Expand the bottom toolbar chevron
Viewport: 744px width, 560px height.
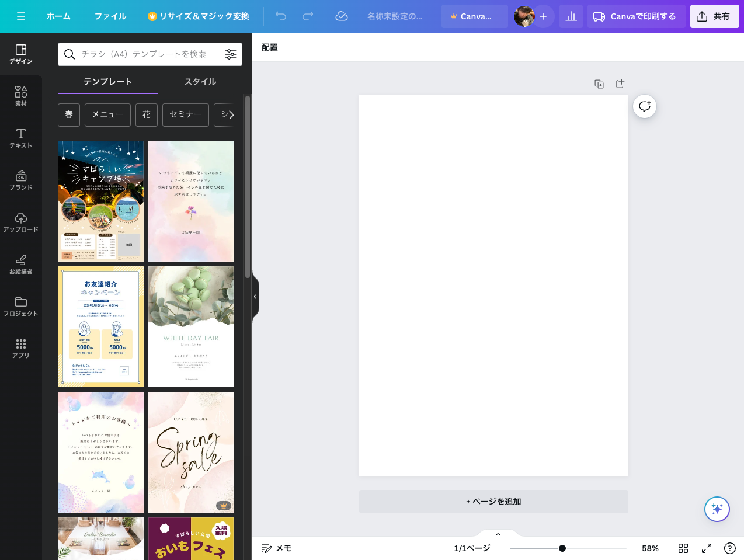pyautogui.click(x=498, y=534)
